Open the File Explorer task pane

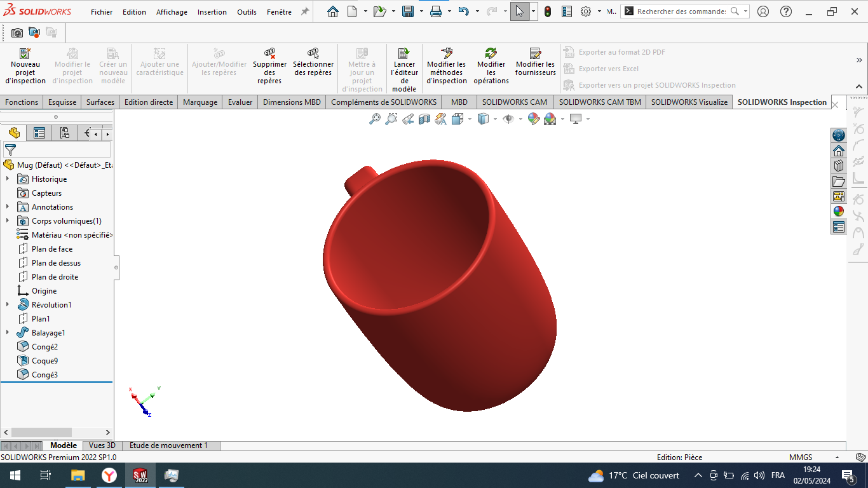(839, 180)
